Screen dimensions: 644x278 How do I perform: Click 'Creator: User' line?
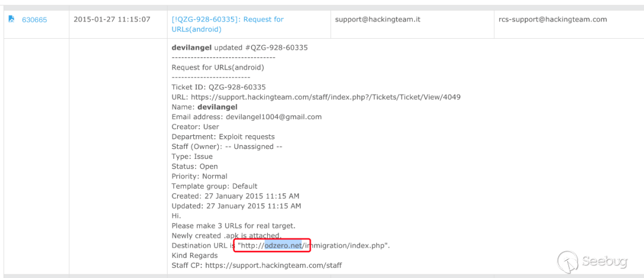(x=196, y=127)
